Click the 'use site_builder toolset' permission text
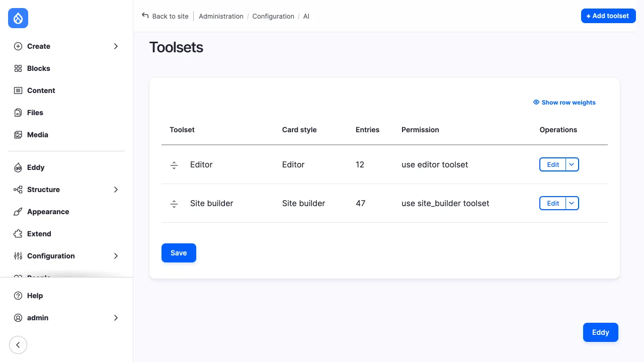 click(x=445, y=203)
